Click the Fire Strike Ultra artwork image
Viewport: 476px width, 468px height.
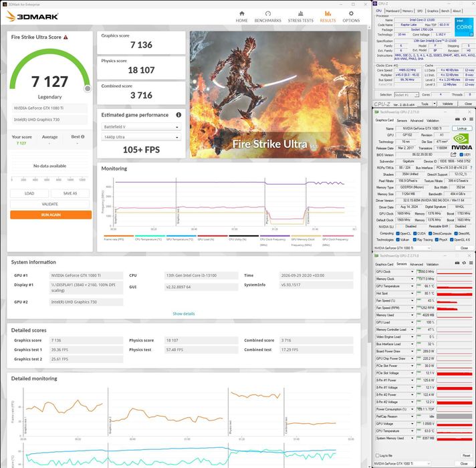point(275,94)
